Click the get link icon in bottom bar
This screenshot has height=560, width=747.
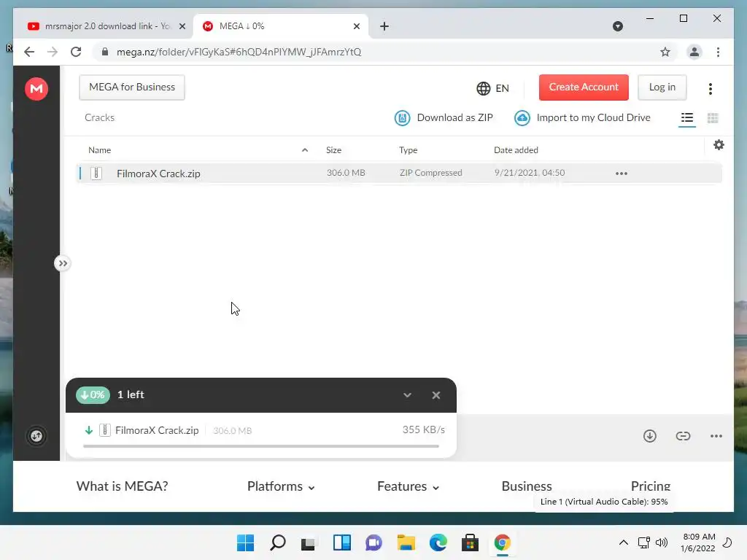(x=683, y=436)
